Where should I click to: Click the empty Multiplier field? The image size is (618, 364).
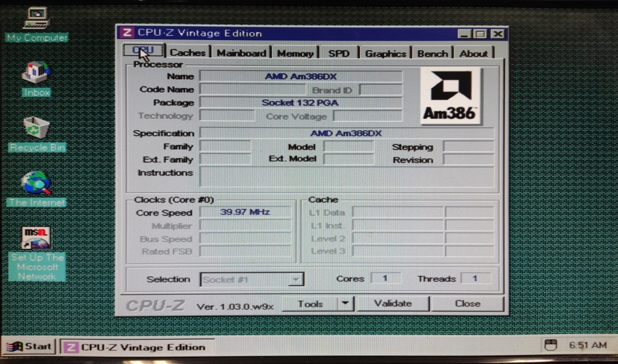coord(245,225)
